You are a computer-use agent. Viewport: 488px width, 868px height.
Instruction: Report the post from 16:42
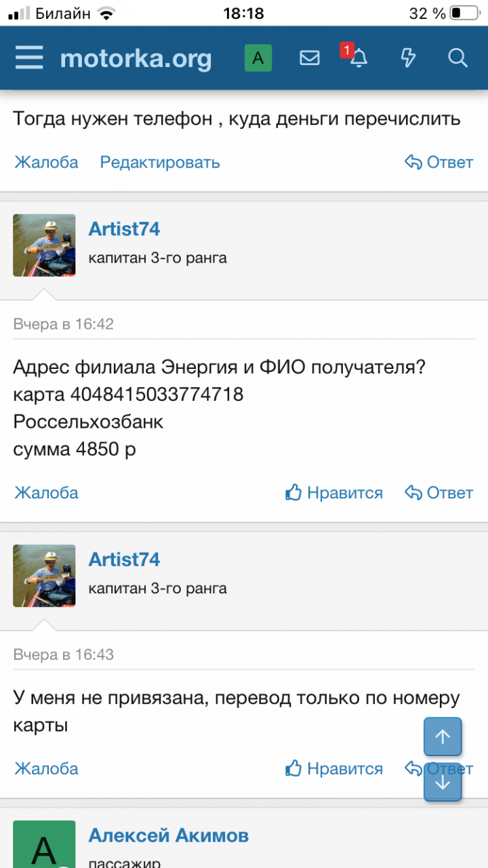coord(46,493)
